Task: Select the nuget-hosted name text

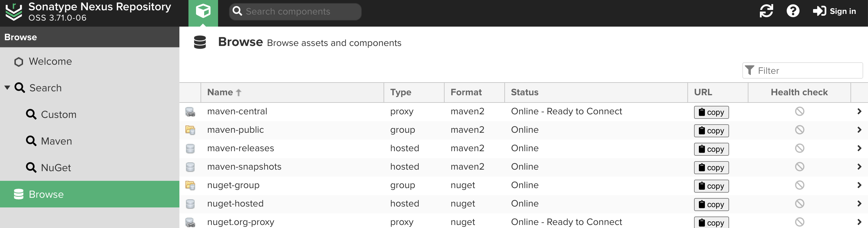Action: [x=235, y=204]
